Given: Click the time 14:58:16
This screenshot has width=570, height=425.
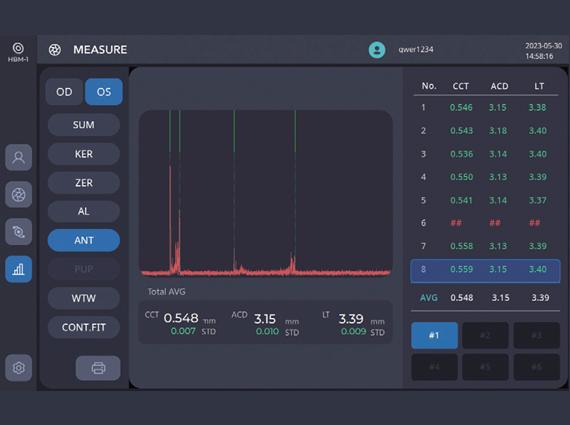Looking at the screenshot, I should pyautogui.click(x=539, y=56).
